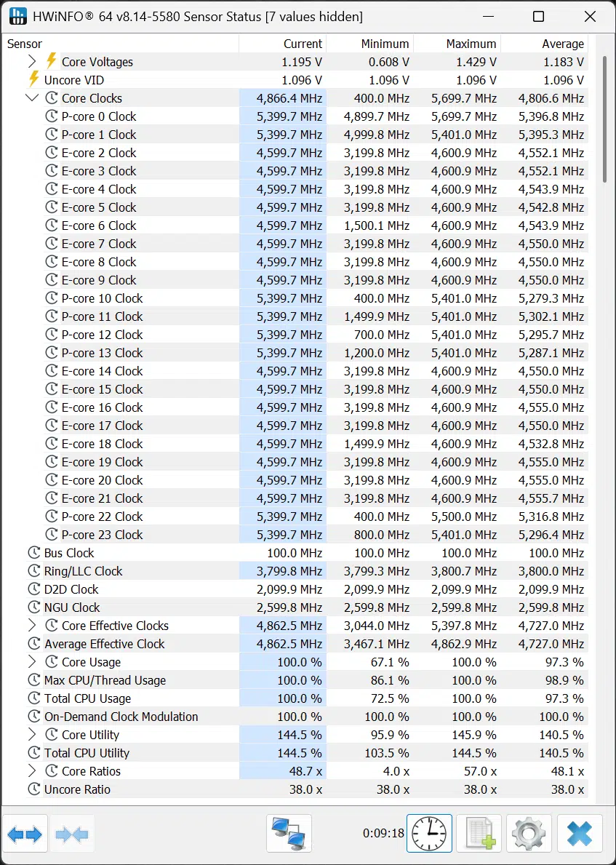Click the HWiNFO app icon in the title bar
Viewport: 616px width, 865px height.
tap(17, 17)
